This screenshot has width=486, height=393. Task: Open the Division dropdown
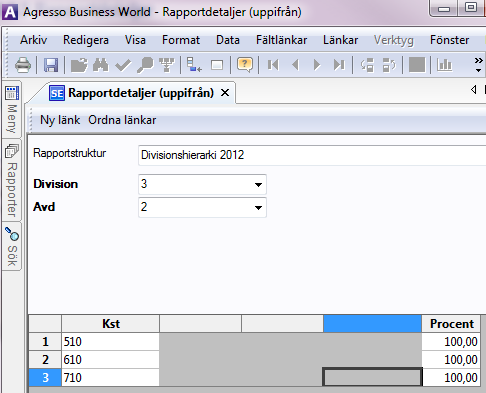258,184
